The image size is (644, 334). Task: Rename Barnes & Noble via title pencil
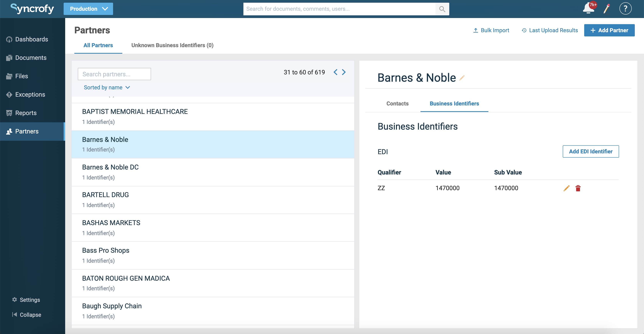click(x=462, y=78)
